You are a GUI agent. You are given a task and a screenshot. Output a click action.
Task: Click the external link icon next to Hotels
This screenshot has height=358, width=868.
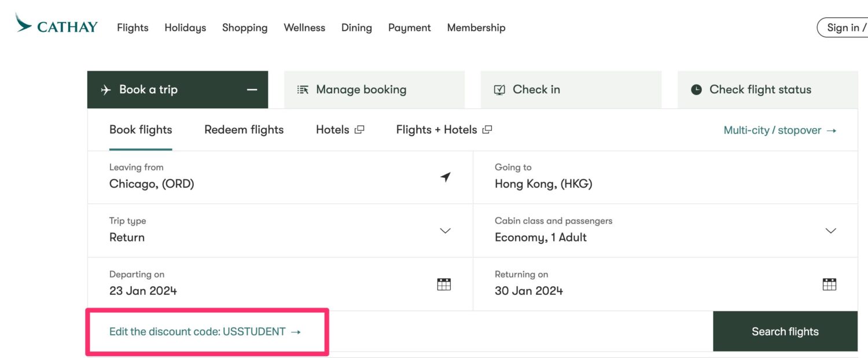[359, 129]
